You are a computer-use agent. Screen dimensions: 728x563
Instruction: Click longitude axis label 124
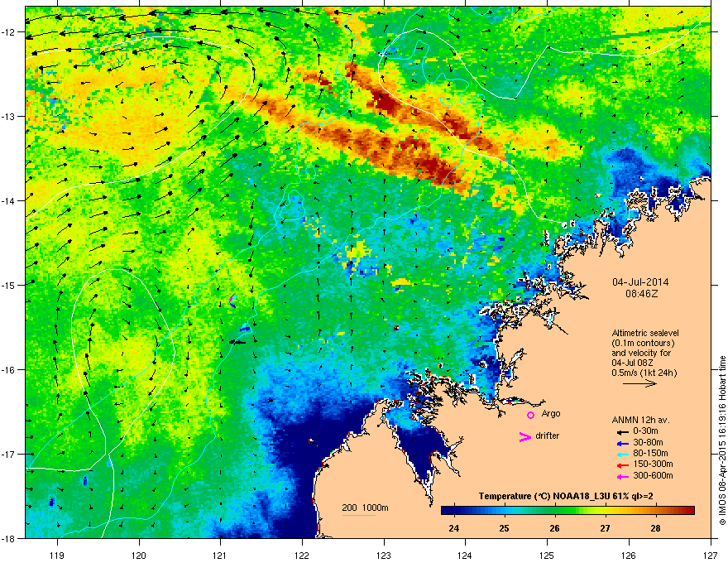point(465,555)
